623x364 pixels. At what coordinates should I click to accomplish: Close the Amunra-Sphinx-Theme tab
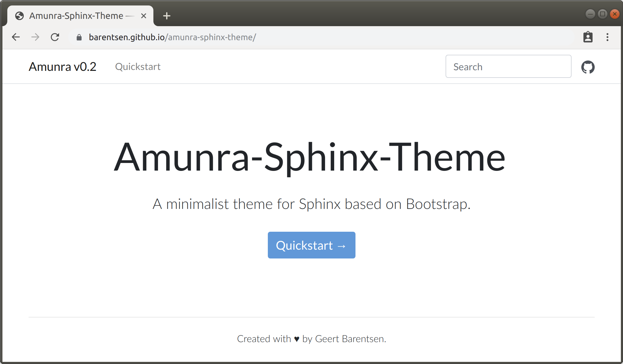pos(144,16)
